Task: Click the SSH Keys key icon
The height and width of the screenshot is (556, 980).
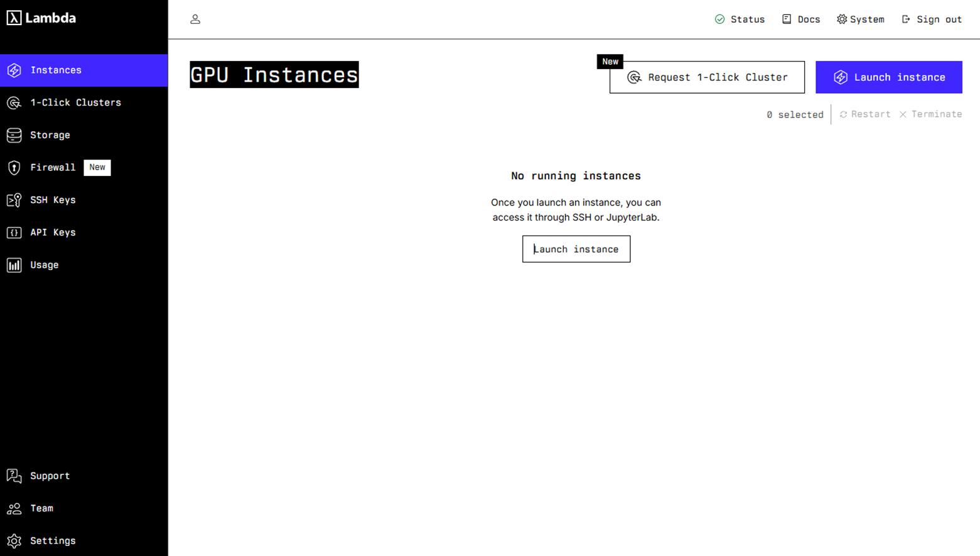Action: [14, 200]
